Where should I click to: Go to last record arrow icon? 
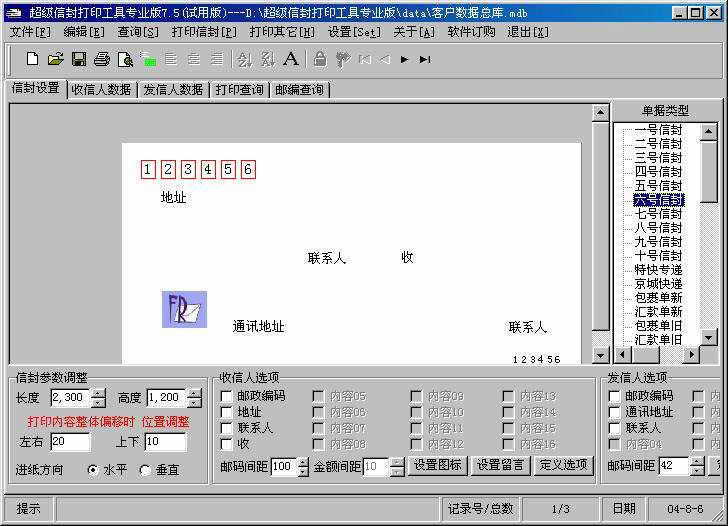click(x=425, y=59)
